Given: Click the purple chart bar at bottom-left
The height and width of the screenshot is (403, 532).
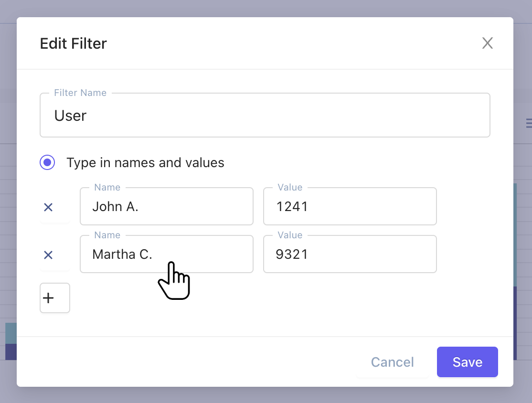Looking at the screenshot, I should click(11, 351).
